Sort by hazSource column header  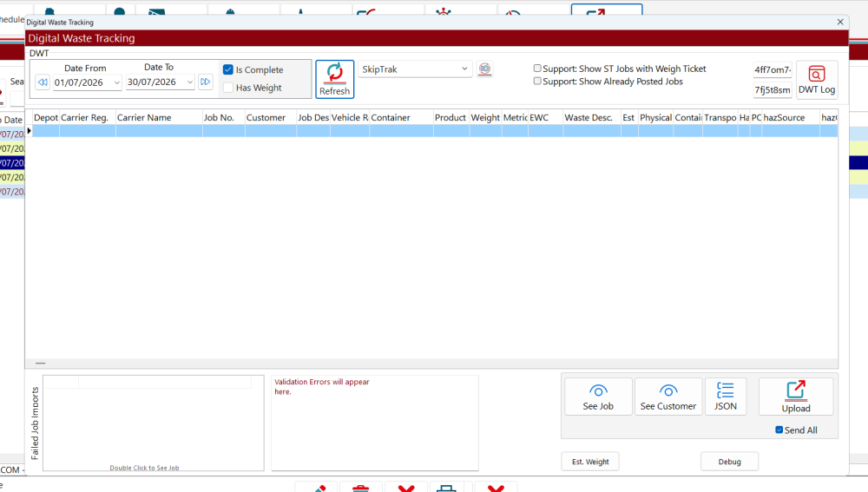click(x=791, y=117)
